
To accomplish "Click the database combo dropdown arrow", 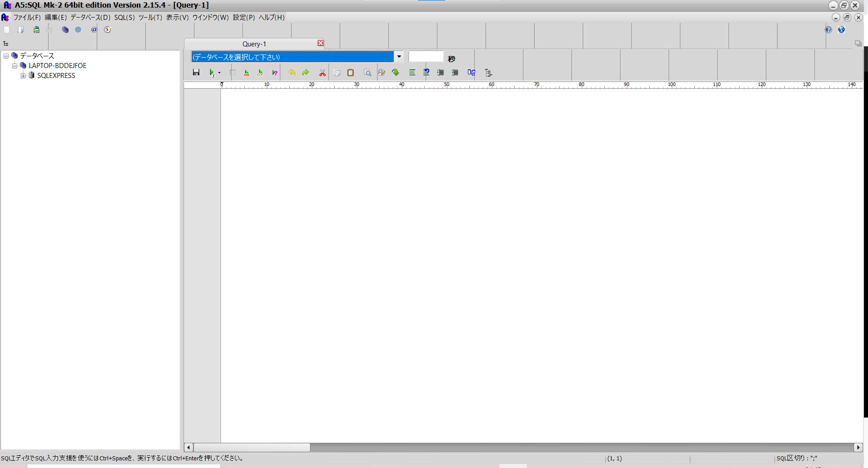I will tap(399, 57).
